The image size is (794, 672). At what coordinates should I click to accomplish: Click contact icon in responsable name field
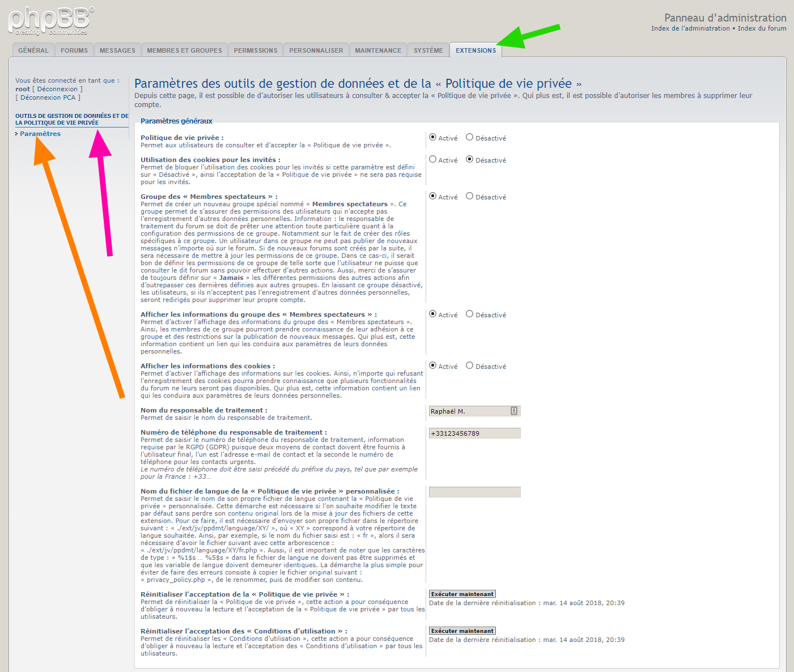coord(514,411)
